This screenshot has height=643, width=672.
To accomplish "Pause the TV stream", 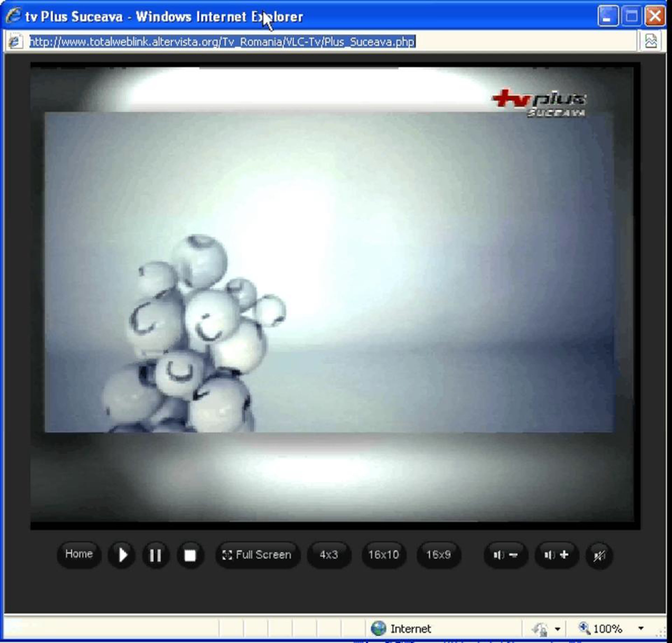I will coord(155,555).
